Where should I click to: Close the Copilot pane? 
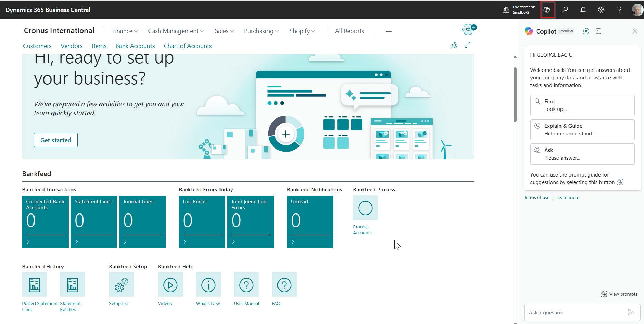634,31
